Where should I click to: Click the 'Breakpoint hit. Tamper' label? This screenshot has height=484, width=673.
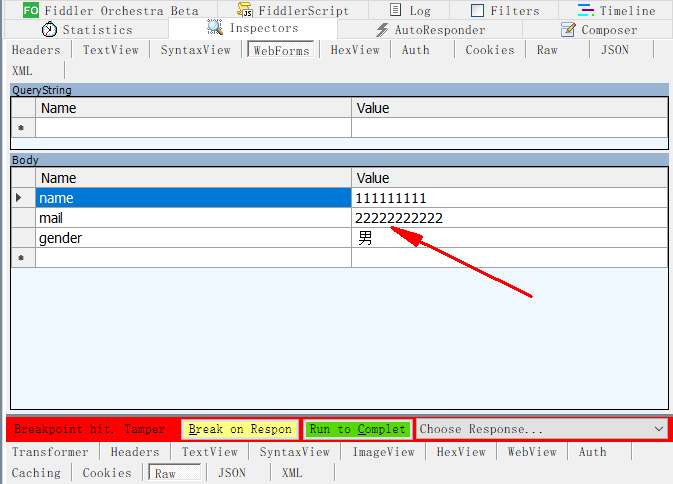coord(90,429)
